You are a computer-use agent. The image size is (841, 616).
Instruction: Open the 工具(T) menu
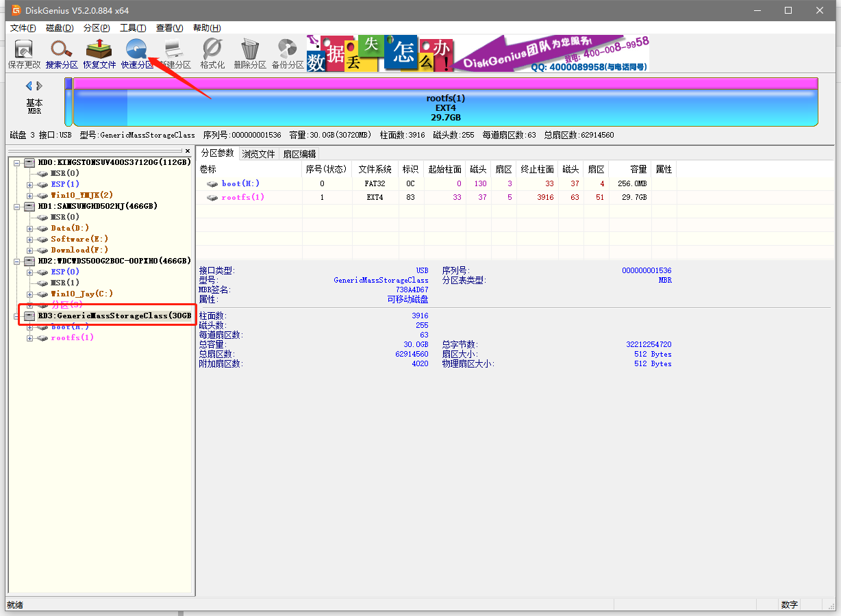133,28
